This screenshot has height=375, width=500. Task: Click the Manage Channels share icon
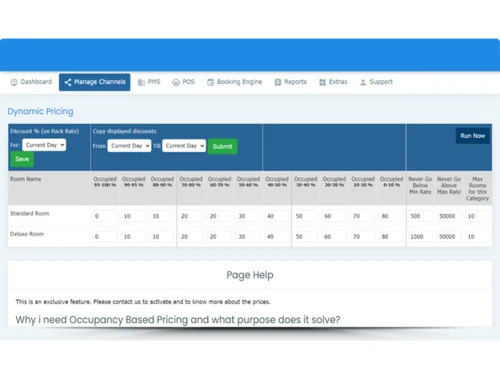68,82
